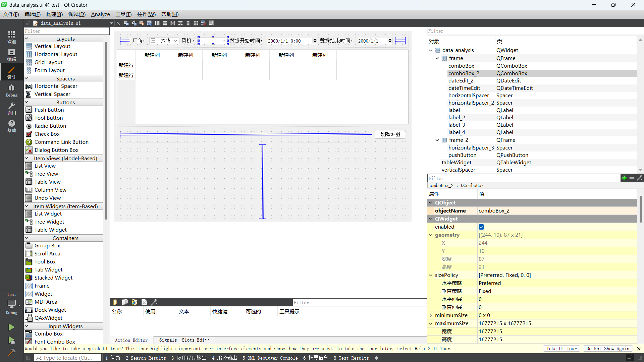This screenshot has height=362, width=644.
Task: Switch to Edit Buddies mode
Action: coord(142,23)
